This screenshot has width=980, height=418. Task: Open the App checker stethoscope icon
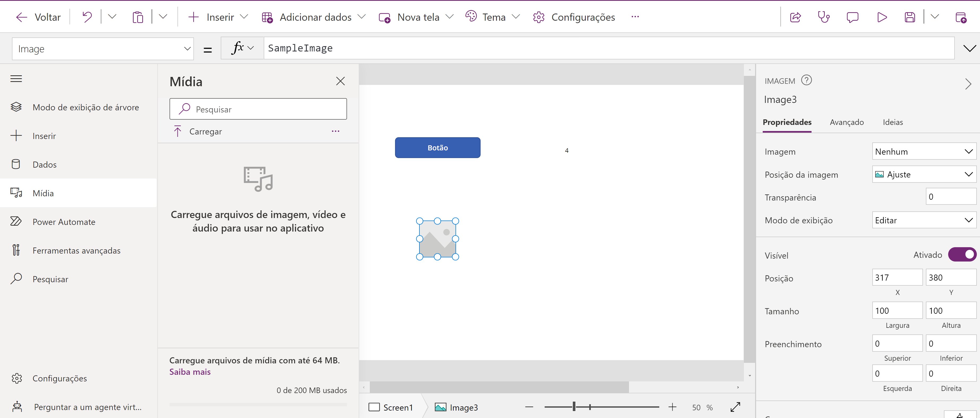point(824,17)
